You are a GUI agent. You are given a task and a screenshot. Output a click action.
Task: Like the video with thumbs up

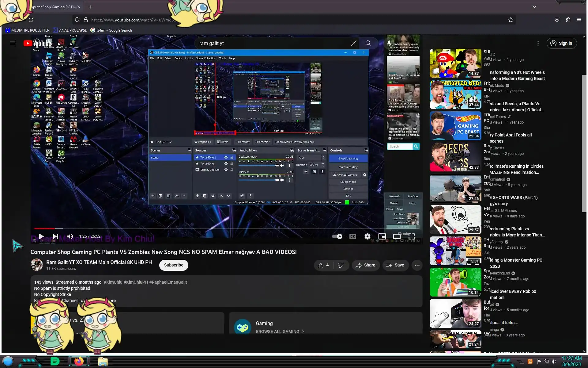pos(321,265)
